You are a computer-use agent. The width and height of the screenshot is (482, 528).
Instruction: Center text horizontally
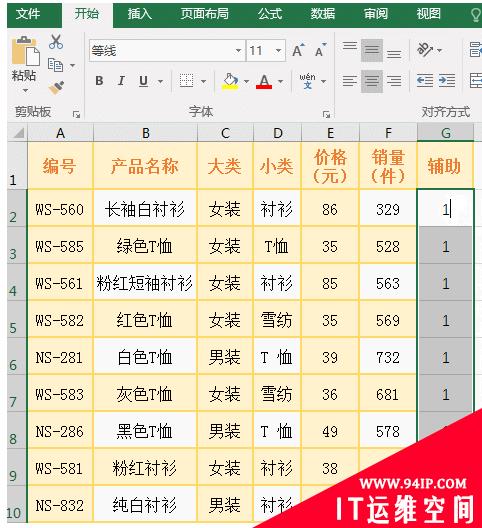click(x=372, y=81)
